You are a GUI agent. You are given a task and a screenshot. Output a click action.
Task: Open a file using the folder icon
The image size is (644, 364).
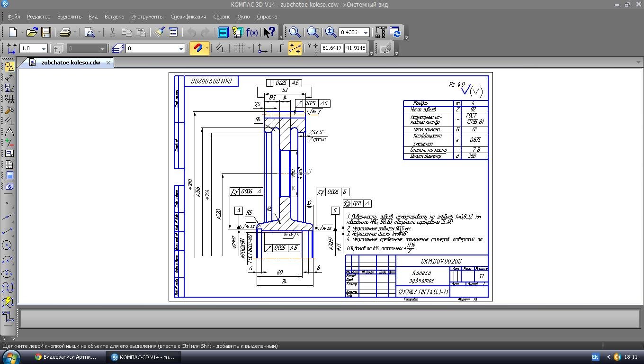pos(32,32)
